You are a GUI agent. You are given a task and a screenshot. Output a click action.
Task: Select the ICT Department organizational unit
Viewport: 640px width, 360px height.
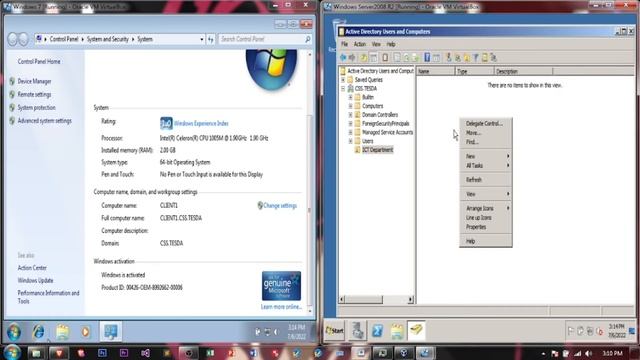[378, 150]
